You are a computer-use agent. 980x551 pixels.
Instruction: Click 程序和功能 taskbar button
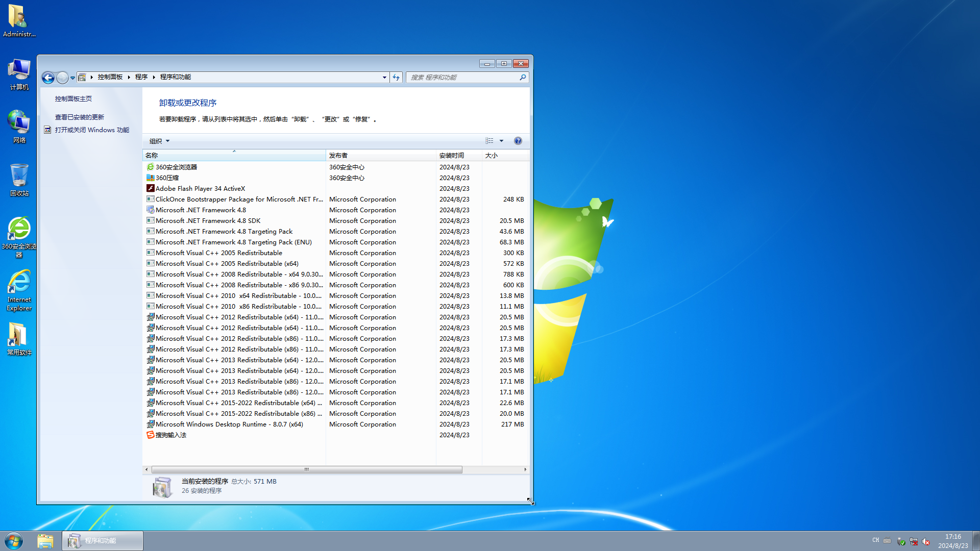(x=103, y=541)
